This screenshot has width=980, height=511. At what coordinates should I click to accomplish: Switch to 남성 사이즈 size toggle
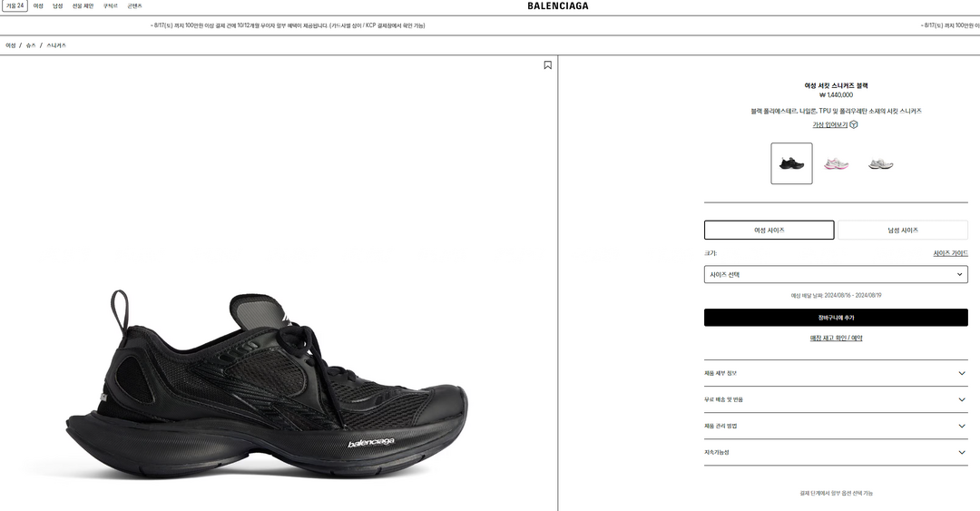click(x=903, y=230)
